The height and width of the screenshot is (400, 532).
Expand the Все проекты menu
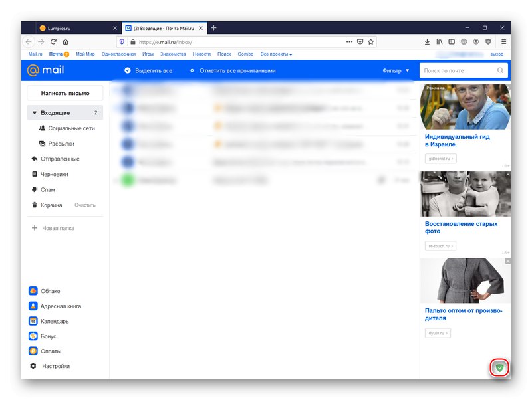[x=276, y=54]
